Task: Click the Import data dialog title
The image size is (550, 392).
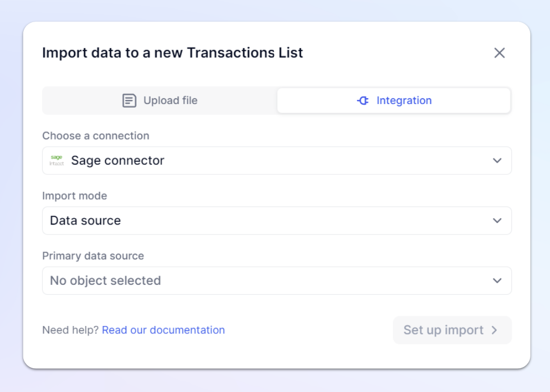Action: point(172,53)
